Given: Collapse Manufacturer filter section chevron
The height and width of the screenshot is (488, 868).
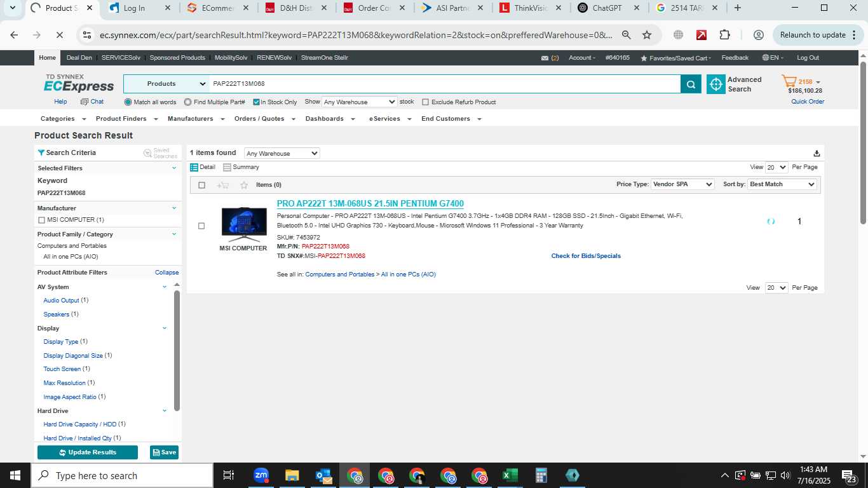Looking at the screenshot, I should click(174, 208).
